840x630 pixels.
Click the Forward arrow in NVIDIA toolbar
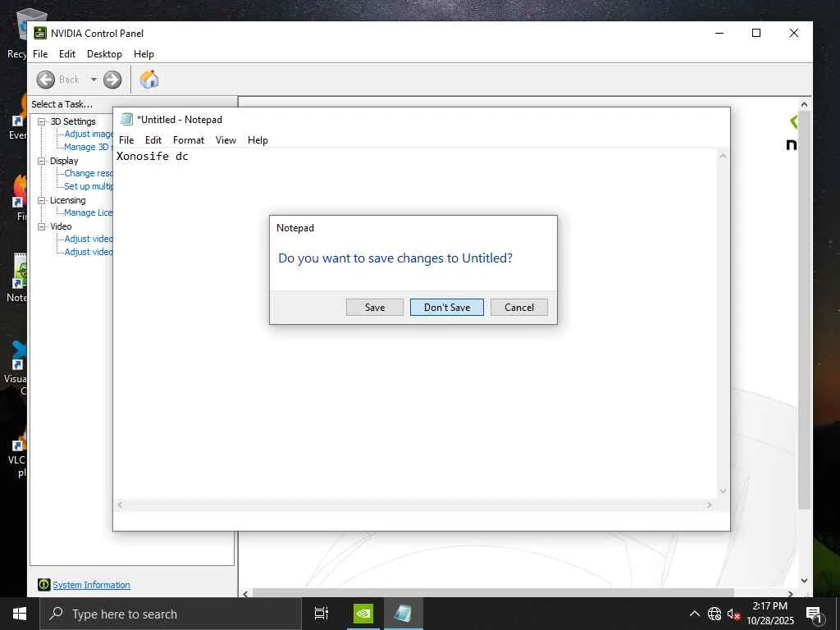[112, 80]
